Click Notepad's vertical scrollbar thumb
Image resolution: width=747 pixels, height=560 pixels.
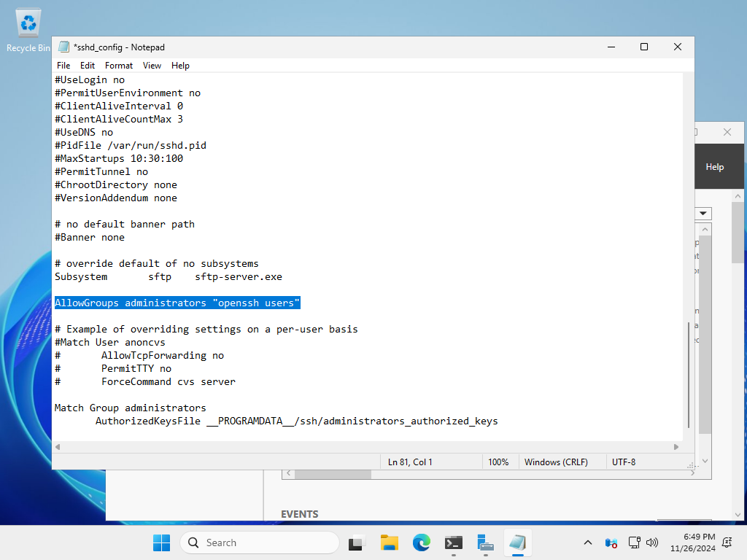point(689,376)
